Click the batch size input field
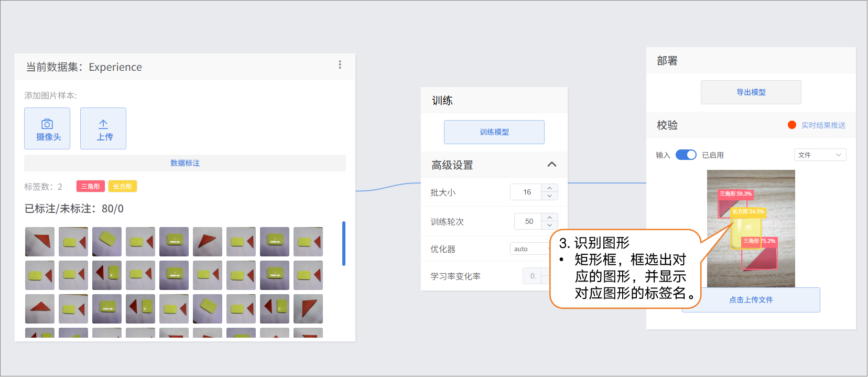The height and width of the screenshot is (377, 868). (526, 192)
